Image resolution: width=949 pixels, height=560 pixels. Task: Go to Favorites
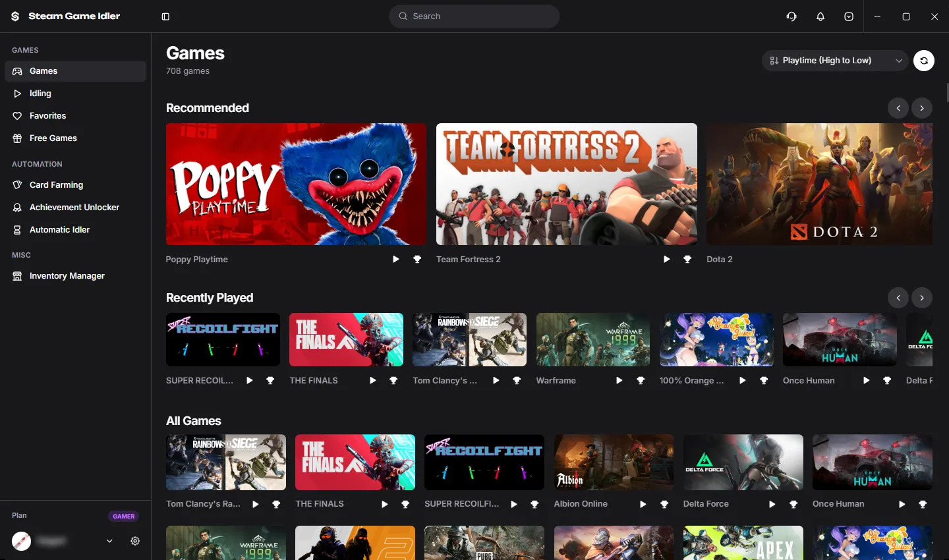(75, 116)
